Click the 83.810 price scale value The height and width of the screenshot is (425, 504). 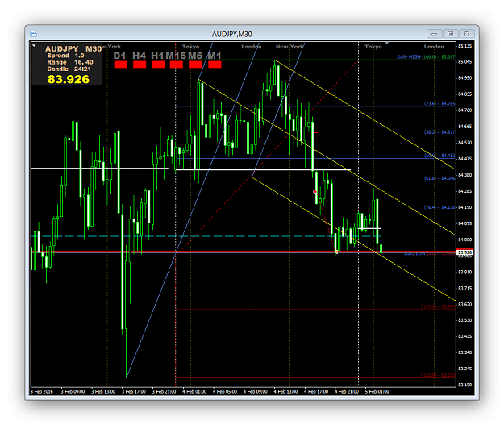click(x=464, y=272)
